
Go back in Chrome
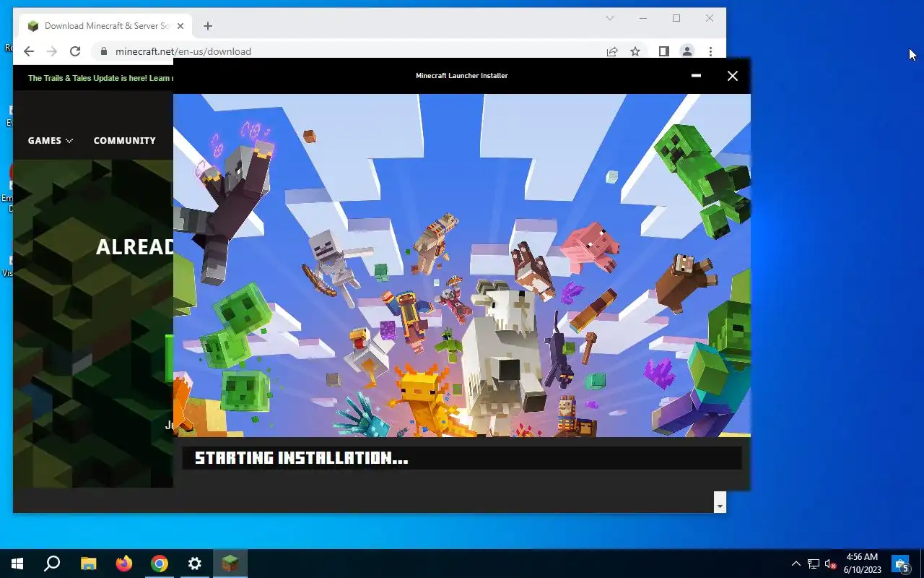coord(28,51)
